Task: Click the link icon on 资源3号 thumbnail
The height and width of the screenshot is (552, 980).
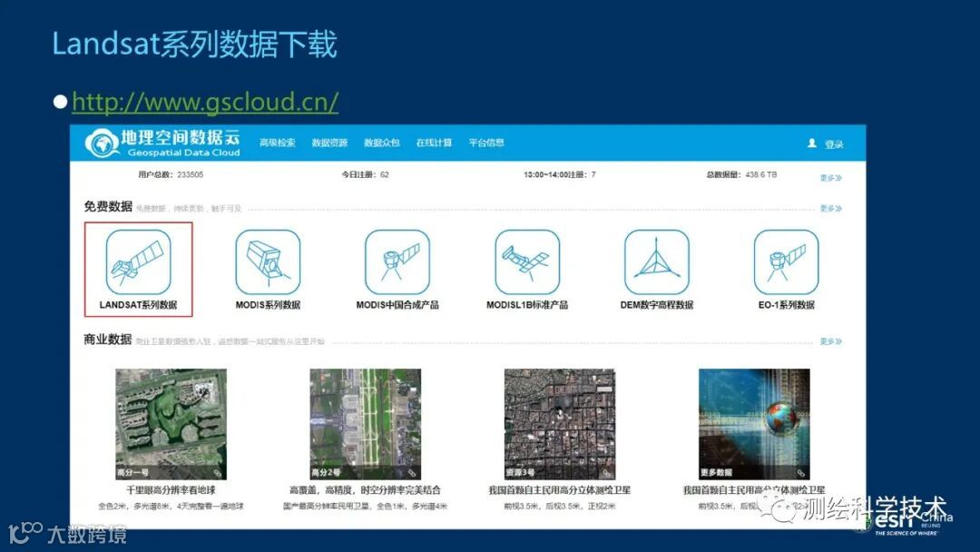Action: coord(607,473)
